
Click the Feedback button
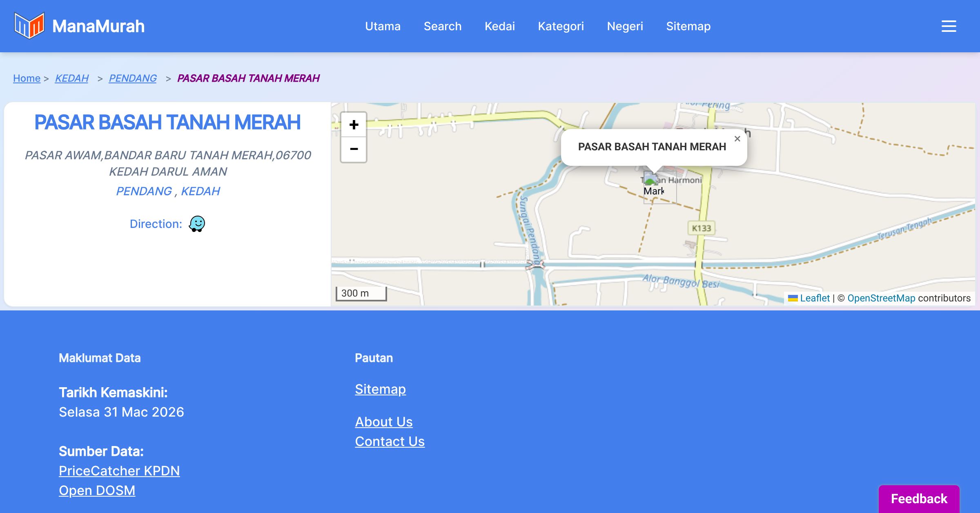(x=919, y=498)
